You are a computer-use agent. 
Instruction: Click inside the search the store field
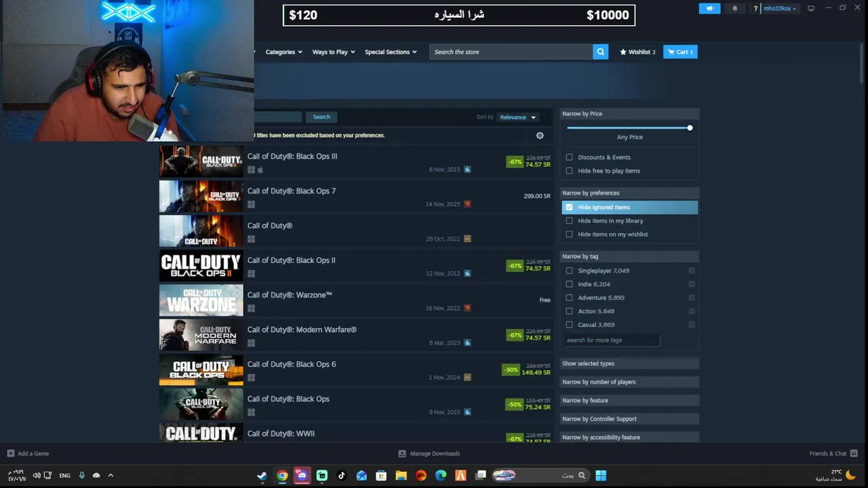pyautogui.click(x=511, y=52)
